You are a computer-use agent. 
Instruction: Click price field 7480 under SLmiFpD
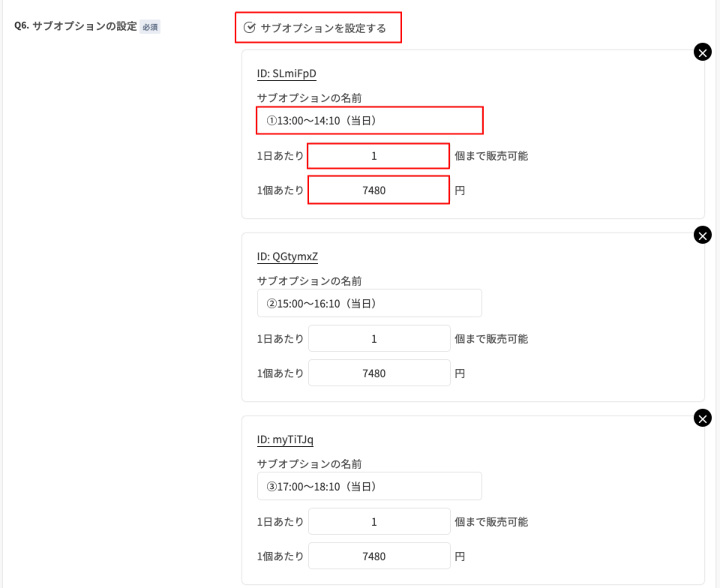pos(379,190)
